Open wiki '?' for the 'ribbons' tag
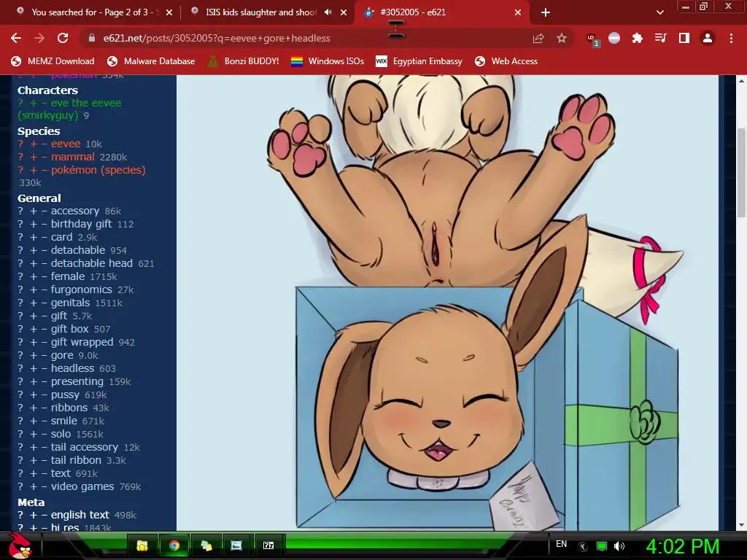Image resolution: width=747 pixels, height=560 pixels. point(20,408)
